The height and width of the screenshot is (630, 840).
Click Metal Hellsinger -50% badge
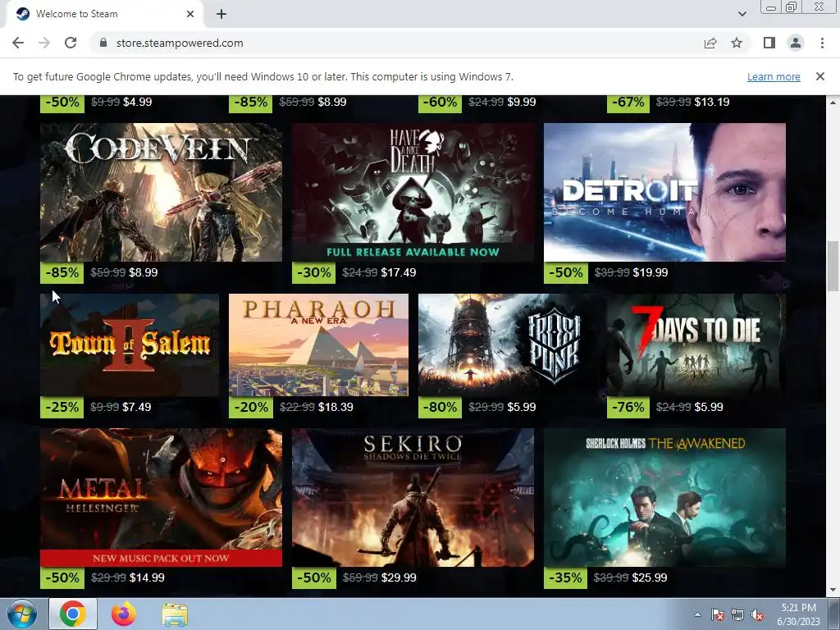tap(62, 577)
